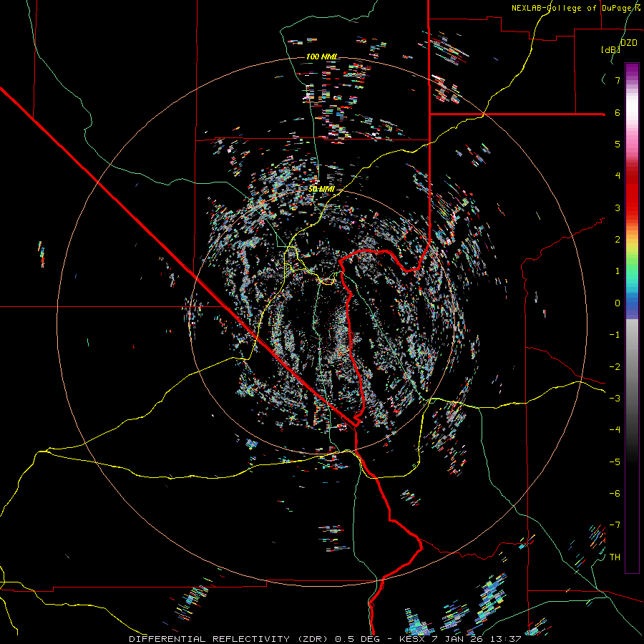Click the 13:37 timestamp in caption
The width and height of the screenshot is (644, 644).
[x=507, y=639]
